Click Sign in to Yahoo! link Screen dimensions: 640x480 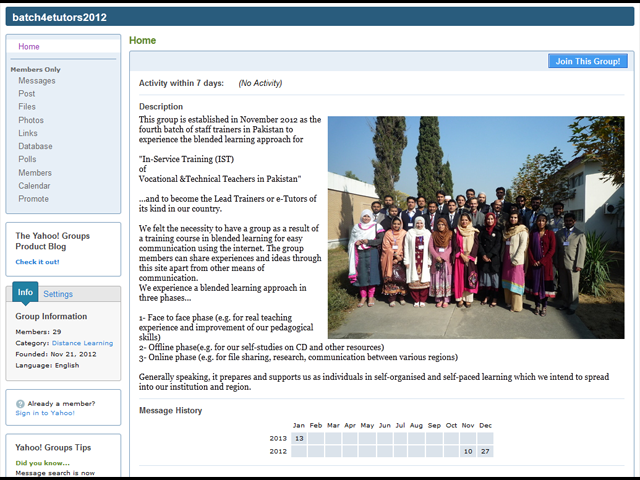point(45,413)
